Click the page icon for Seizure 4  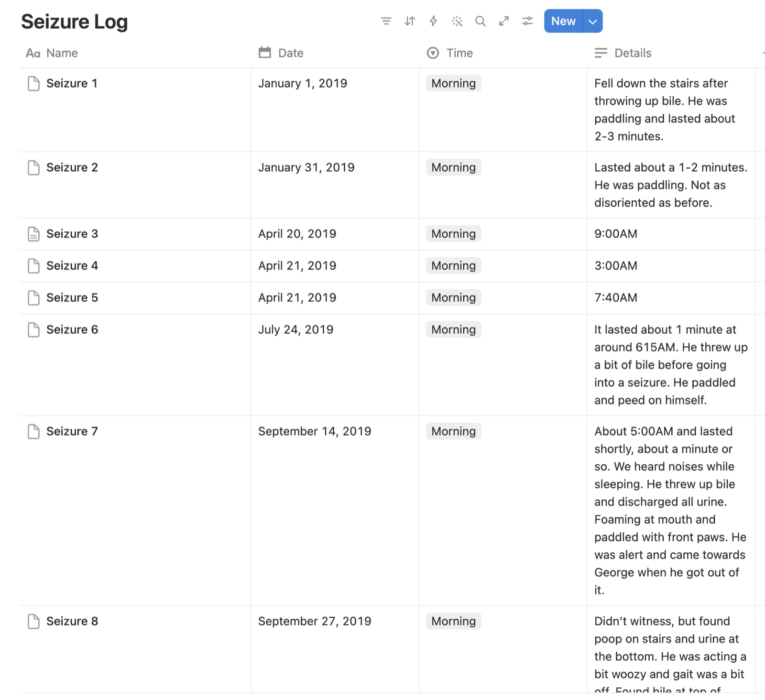pyautogui.click(x=33, y=265)
